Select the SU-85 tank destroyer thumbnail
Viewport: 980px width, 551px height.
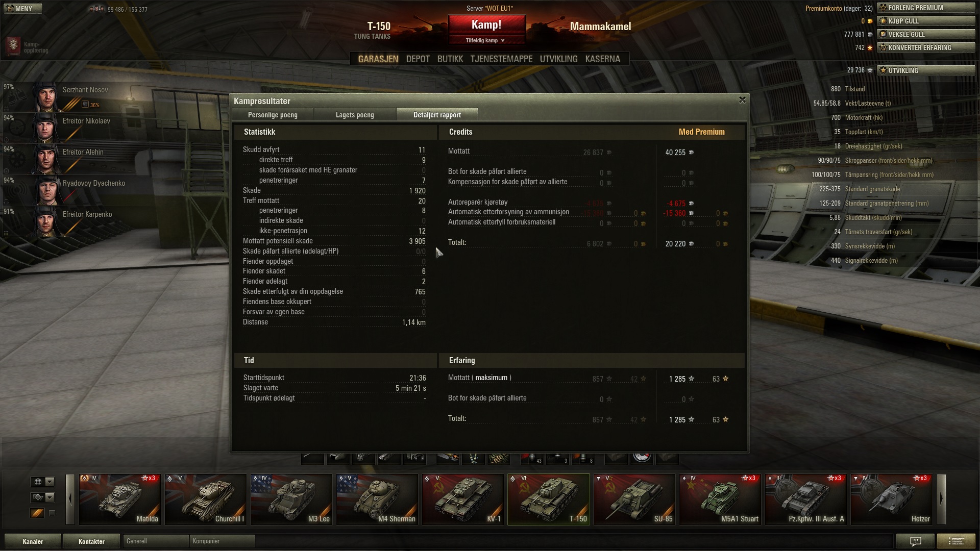pos(634,499)
